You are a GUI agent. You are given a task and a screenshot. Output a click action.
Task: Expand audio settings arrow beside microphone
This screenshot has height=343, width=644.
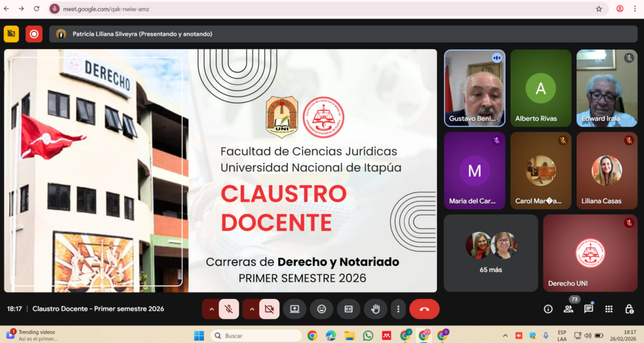click(211, 309)
